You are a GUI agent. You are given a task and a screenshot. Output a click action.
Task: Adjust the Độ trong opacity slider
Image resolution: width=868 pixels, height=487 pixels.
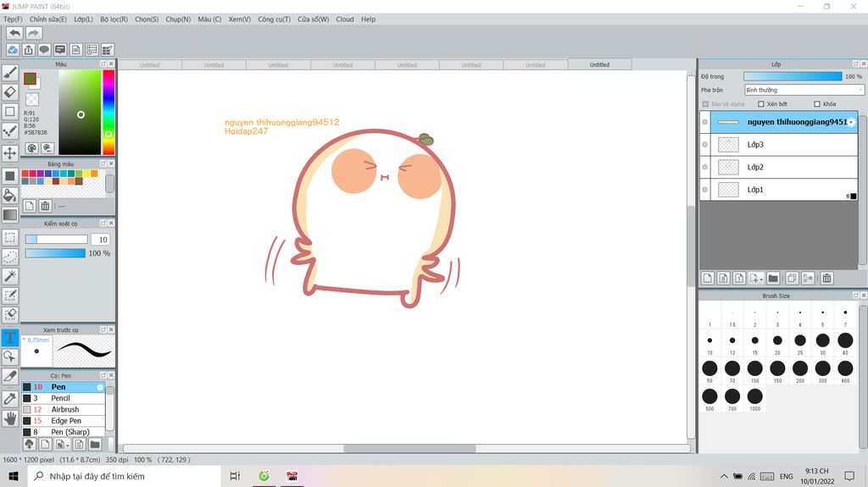[793, 76]
